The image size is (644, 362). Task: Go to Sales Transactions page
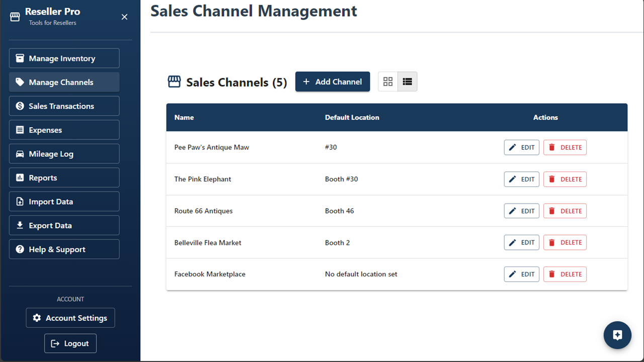click(x=64, y=106)
